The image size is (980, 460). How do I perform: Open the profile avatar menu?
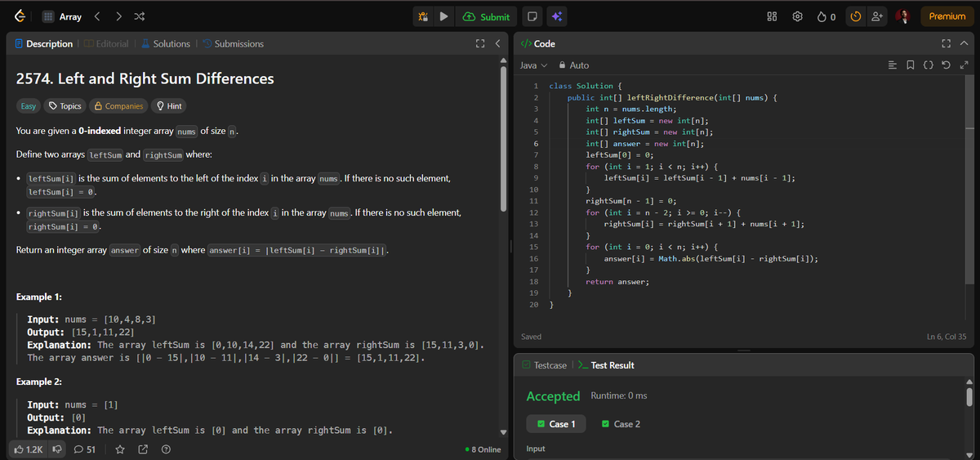pos(903,16)
